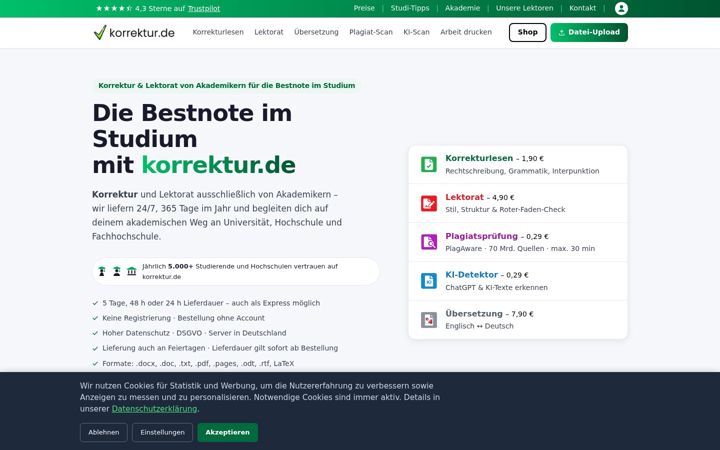
Task: Click the green 'Korrektur & Lektorat von Akademikern' badge
Action: click(x=226, y=85)
